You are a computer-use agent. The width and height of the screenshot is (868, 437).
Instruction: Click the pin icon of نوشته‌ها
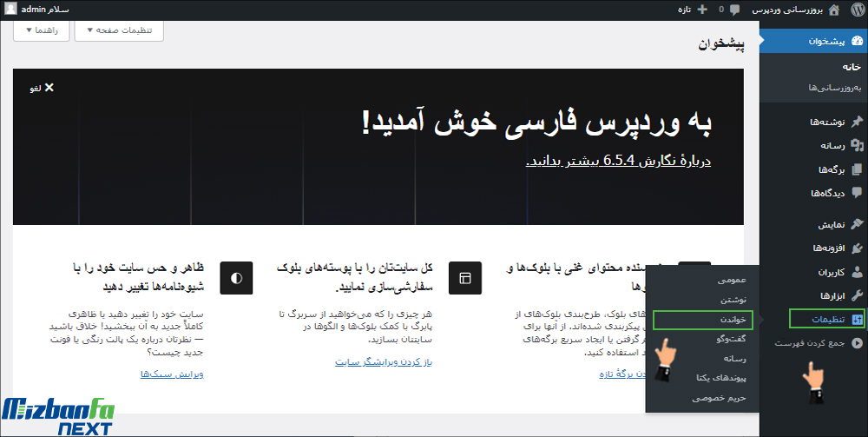click(857, 122)
